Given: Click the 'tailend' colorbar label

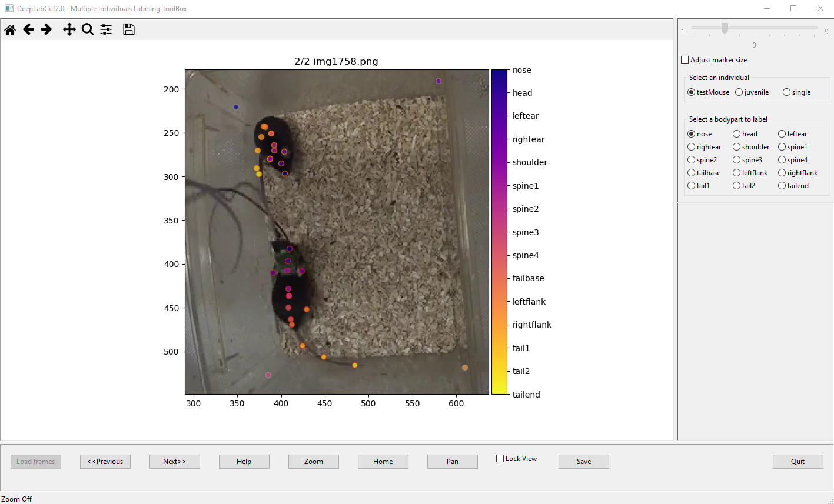Looking at the screenshot, I should (x=526, y=395).
